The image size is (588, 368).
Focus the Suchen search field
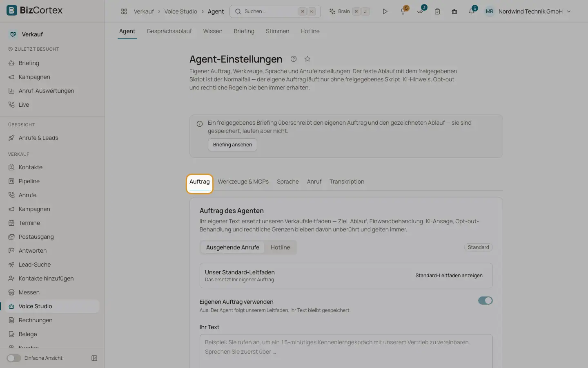[x=275, y=11]
